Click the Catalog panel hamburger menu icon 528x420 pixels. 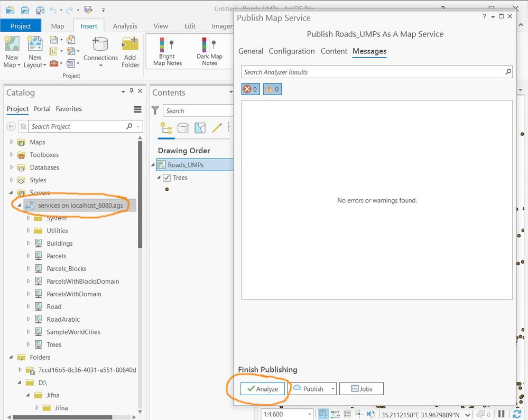pyautogui.click(x=137, y=109)
